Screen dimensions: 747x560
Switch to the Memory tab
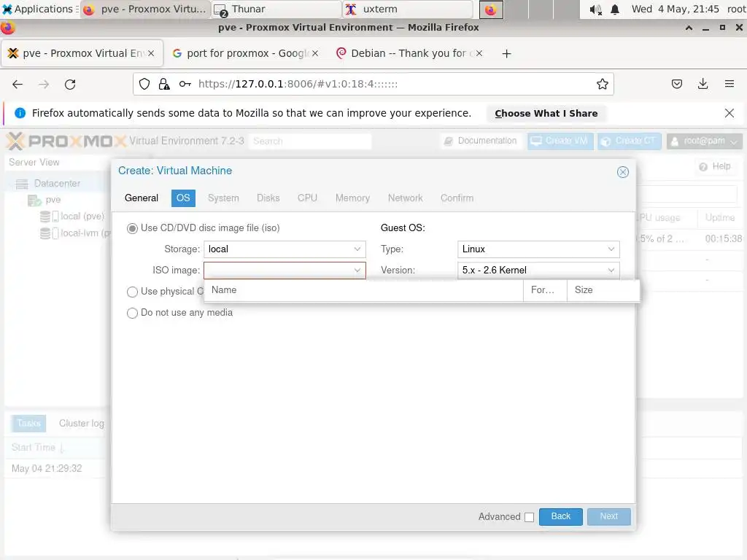pos(352,198)
